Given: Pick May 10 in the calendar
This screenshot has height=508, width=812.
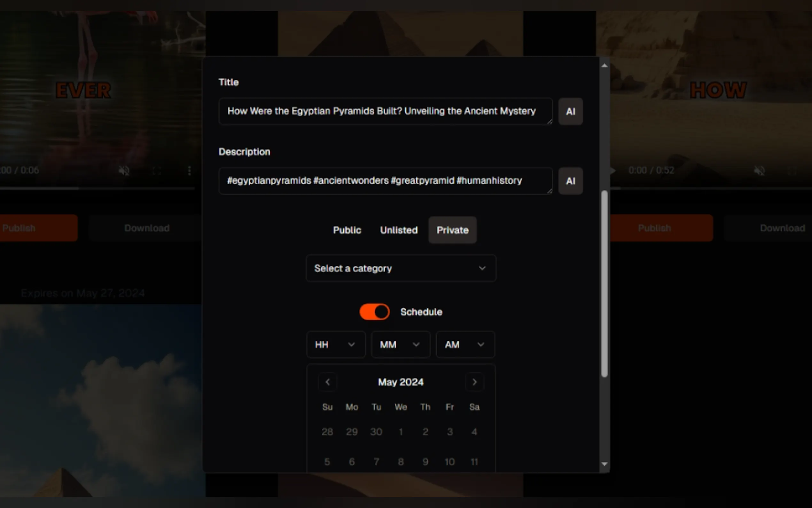Looking at the screenshot, I should [449, 462].
